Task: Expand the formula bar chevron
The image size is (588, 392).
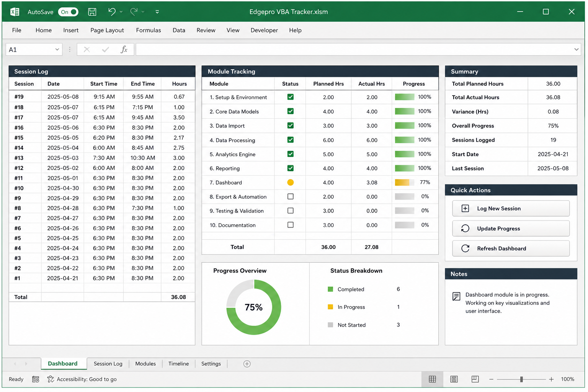Action: (x=576, y=49)
